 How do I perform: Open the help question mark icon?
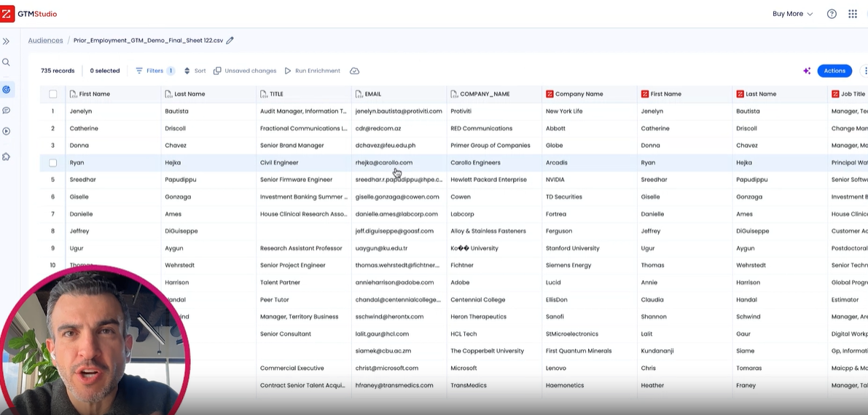(832, 14)
